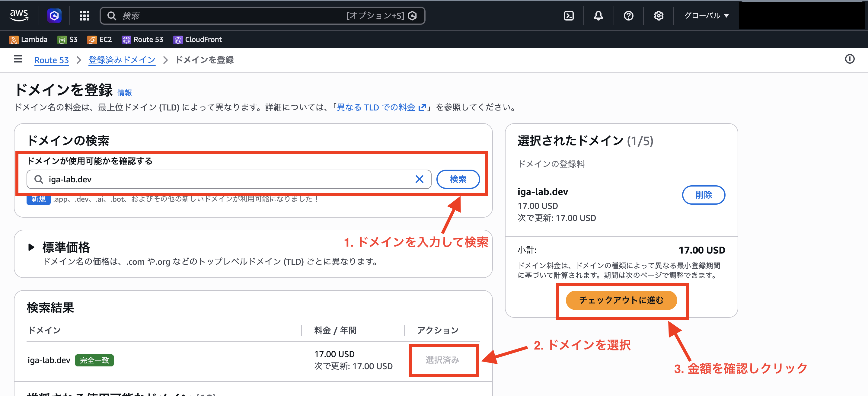Click チェックアウトに進む button
Image resolution: width=868 pixels, height=396 pixels.
click(621, 300)
